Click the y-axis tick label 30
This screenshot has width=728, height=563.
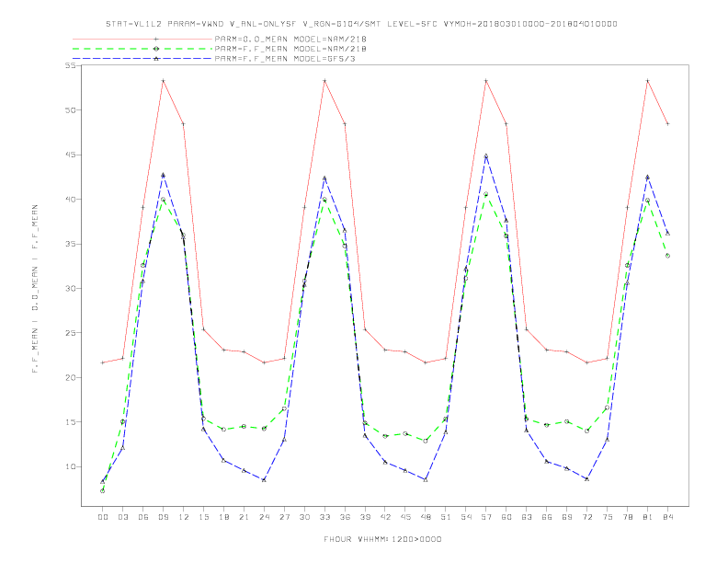(70, 289)
